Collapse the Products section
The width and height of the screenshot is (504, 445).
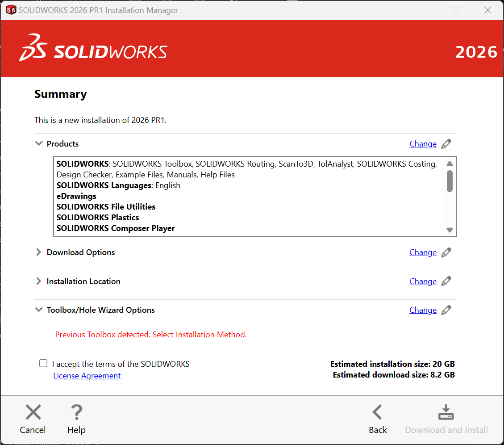38,143
